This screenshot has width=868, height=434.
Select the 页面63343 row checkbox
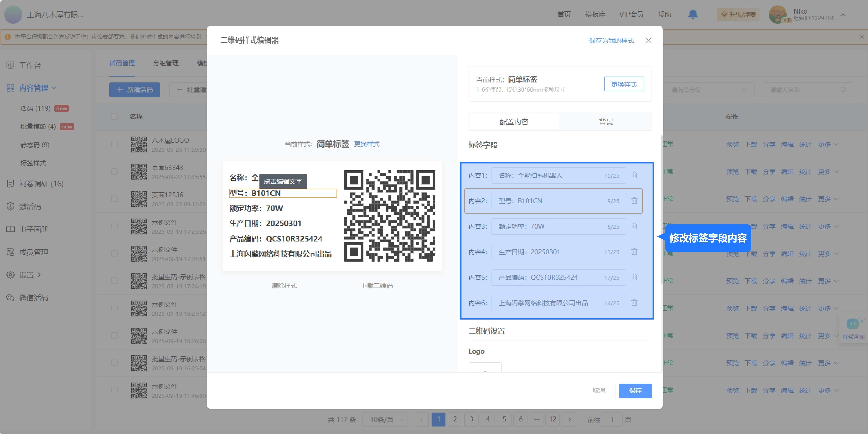pyautogui.click(x=115, y=171)
